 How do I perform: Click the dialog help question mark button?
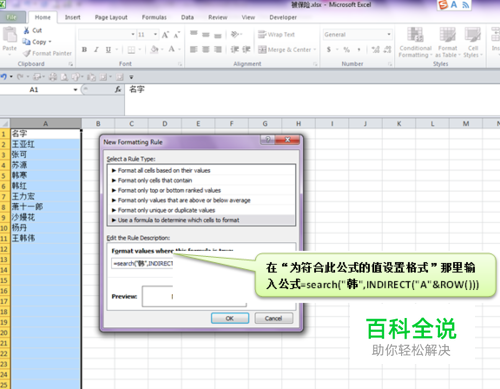click(x=268, y=140)
